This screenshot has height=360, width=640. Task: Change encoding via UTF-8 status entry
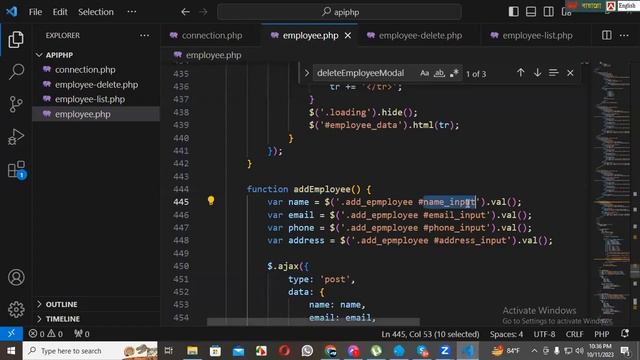tap(544, 334)
